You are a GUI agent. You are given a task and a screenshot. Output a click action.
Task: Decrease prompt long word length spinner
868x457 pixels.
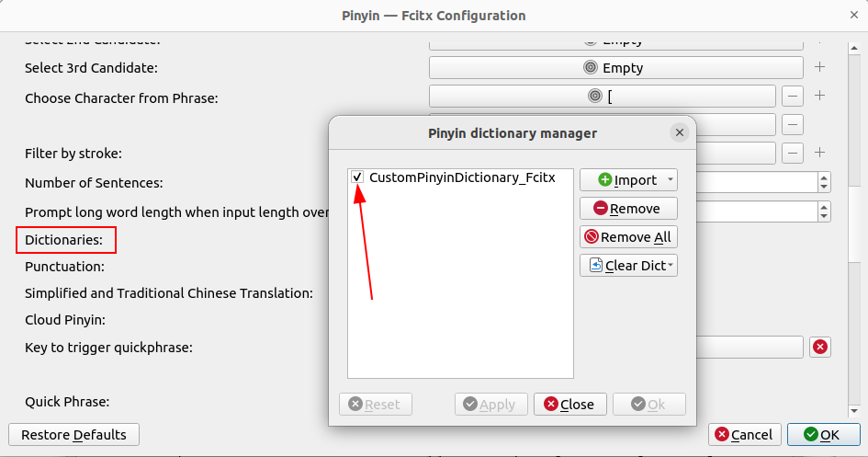pyautogui.click(x=824, y=215)
